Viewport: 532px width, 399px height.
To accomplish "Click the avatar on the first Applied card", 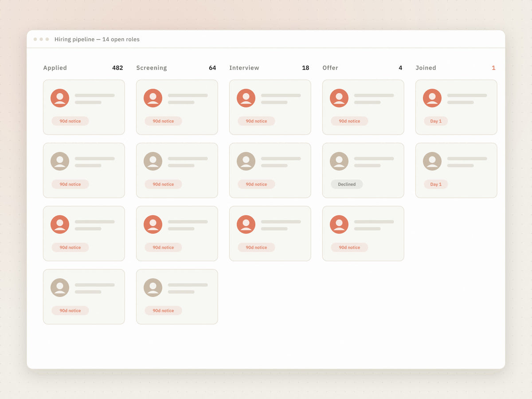I will point(60,98).
